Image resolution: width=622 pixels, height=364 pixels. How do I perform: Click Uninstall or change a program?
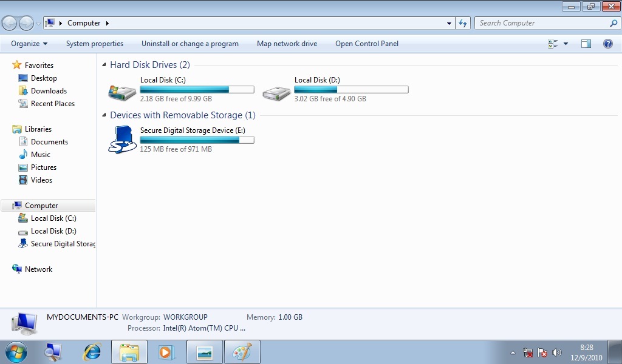point(190,44)
